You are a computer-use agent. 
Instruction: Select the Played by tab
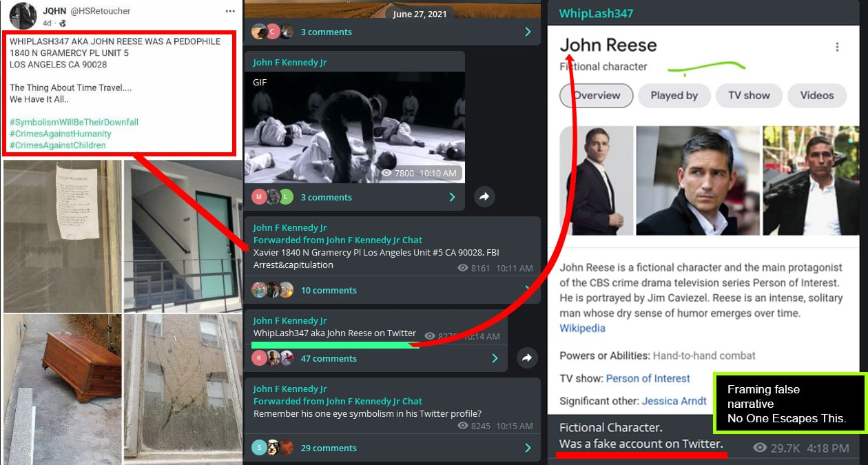pos(674,96)
